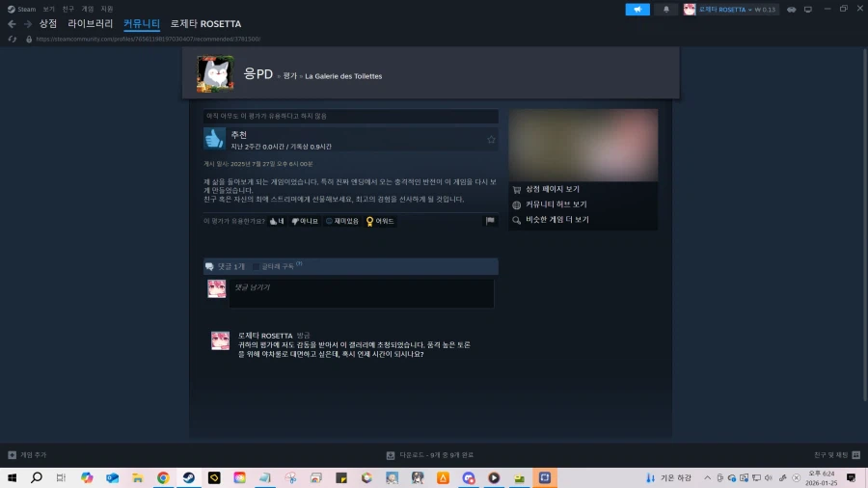Open the Windows notification center icon
This screenshot has width=868, height=488.
852,477
